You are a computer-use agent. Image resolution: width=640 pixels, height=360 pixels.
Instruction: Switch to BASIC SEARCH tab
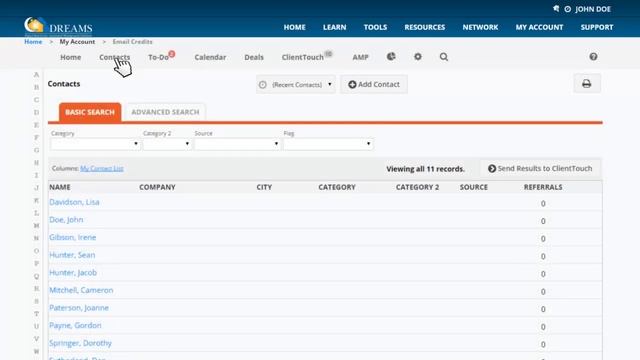pos(90,112)
